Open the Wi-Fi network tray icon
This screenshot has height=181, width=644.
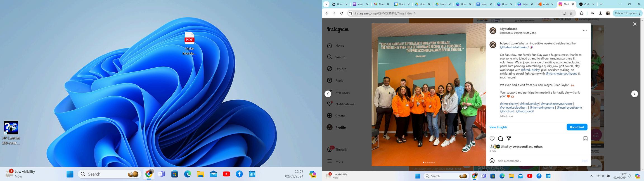[598, 176]
